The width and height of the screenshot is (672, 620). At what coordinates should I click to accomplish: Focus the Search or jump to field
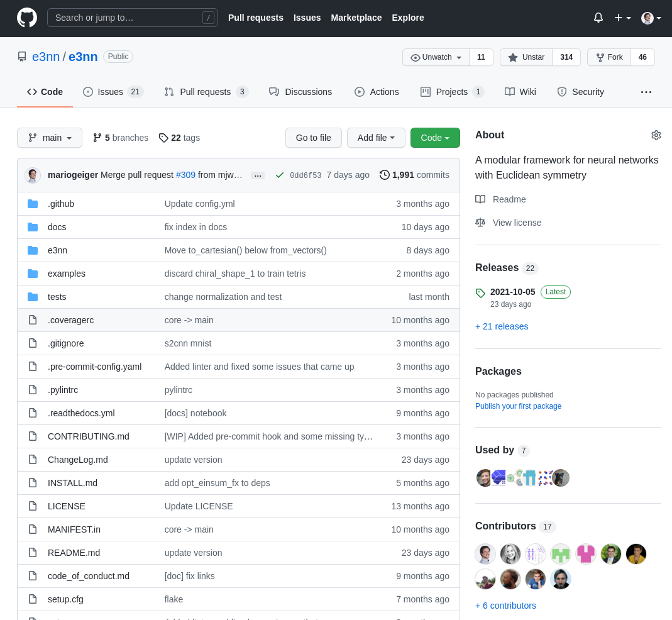pos(133,18)
